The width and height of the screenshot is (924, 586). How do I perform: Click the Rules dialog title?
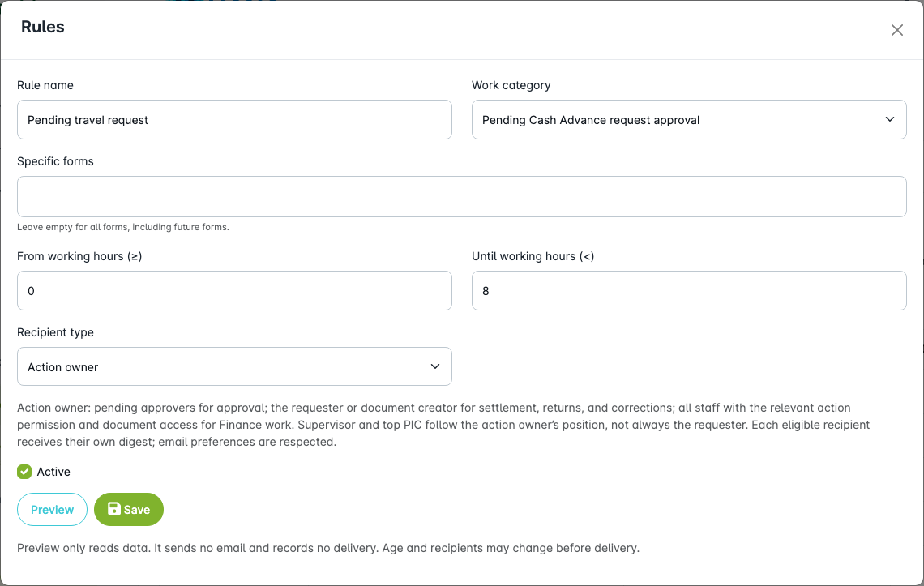click(x=42, y=27)
